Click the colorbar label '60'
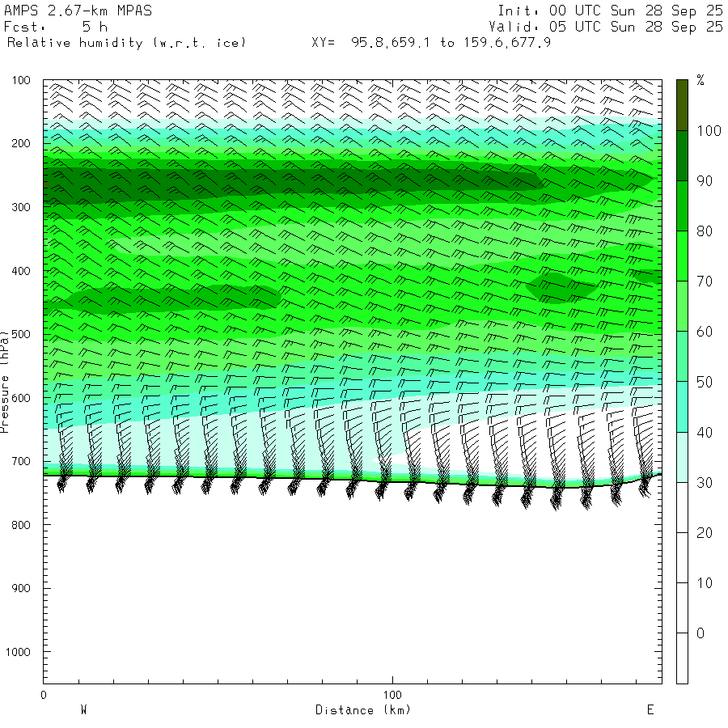This screenshot has width=728, height=728. (705, 332)
